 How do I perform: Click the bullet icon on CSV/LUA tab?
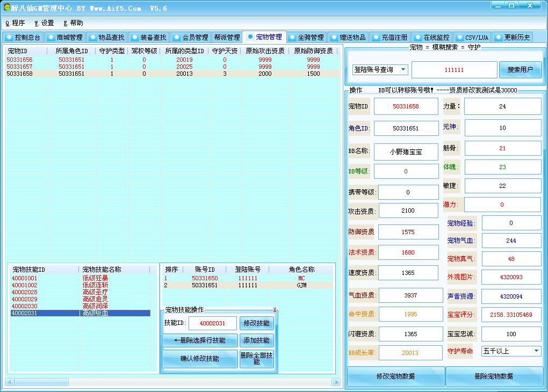[x=459, y=38]
